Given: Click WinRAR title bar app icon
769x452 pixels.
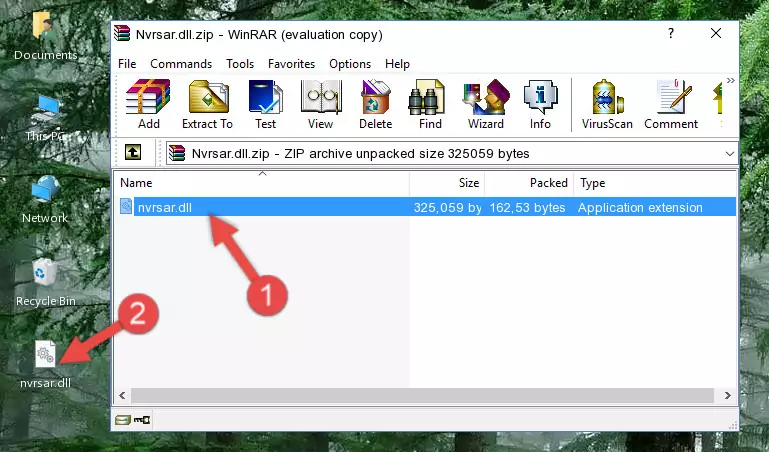Looking at the screenshot, I should [122, 34].
